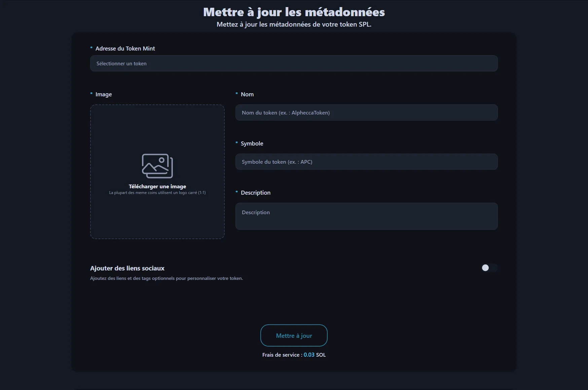
Task: Click 'Télécharger une image' text
Action: click(157, 186)
